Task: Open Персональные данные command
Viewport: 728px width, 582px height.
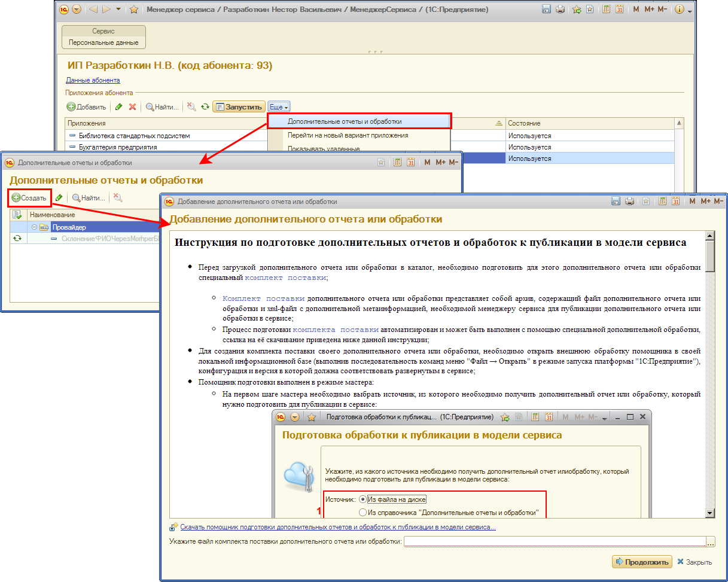Action: tap(103, 42)
